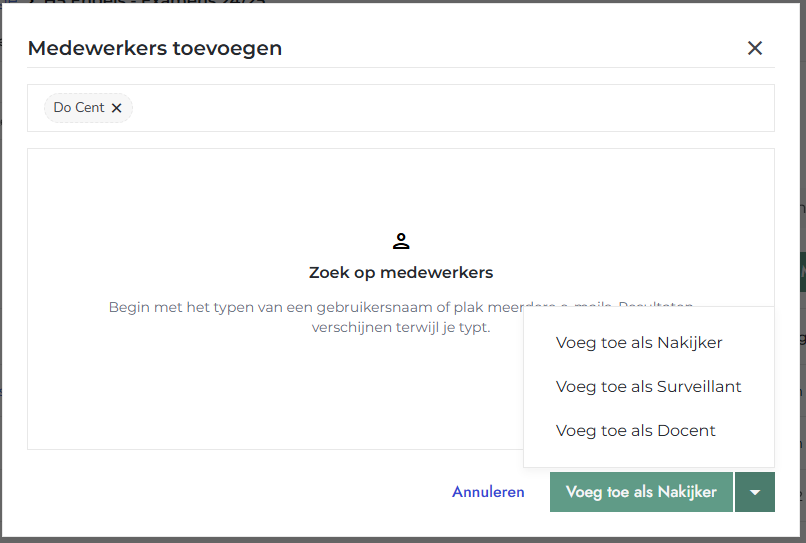
Task: Close the Medewerkers toevoegen dialog
Action: [755, 48]
